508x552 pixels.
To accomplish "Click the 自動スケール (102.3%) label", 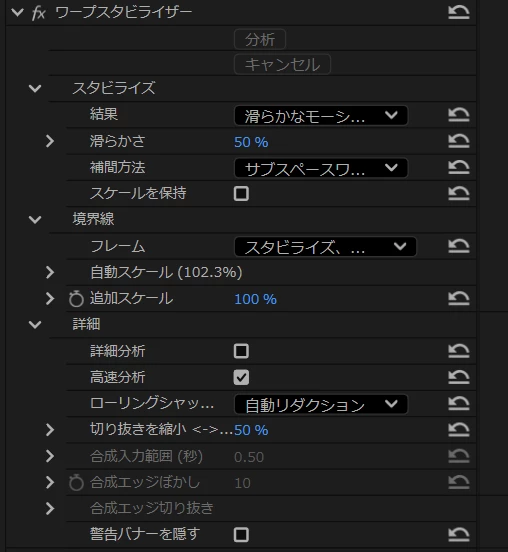I will 166,272.
